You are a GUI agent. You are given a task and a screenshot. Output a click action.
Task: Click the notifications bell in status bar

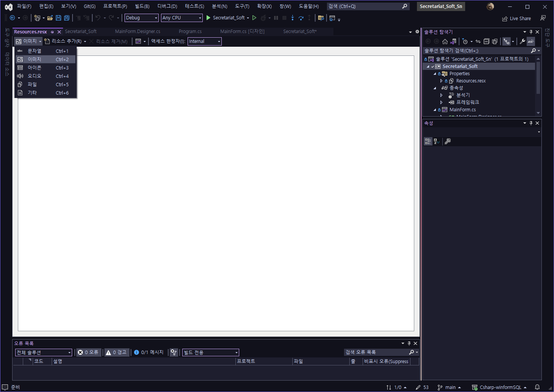(x=537, y=387)
